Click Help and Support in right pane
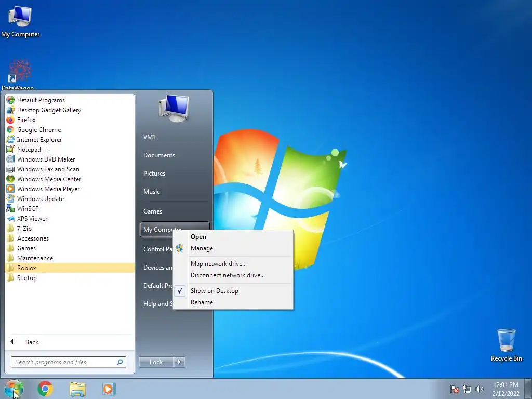 [157, 303]
